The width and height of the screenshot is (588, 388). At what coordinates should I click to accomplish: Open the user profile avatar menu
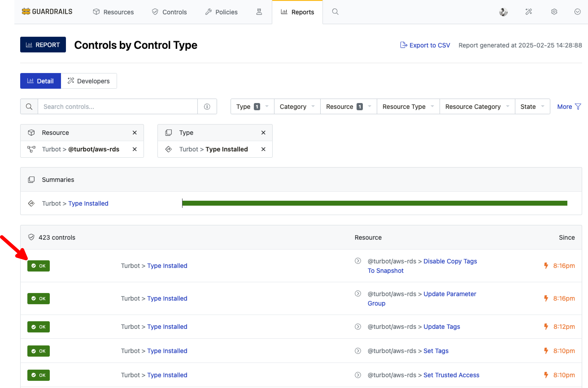point(503,12)
